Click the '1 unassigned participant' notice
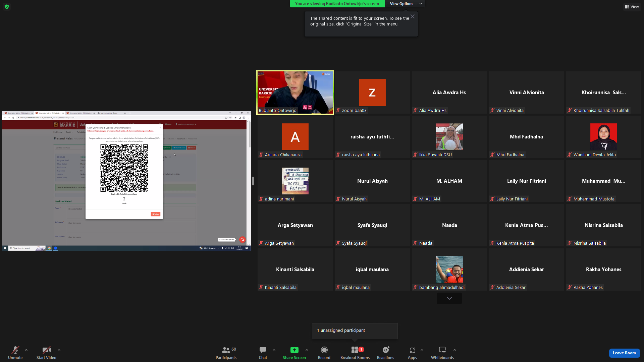Image resolution: width=644 pixels, height=362 pixels. click(x=355, y=331)
